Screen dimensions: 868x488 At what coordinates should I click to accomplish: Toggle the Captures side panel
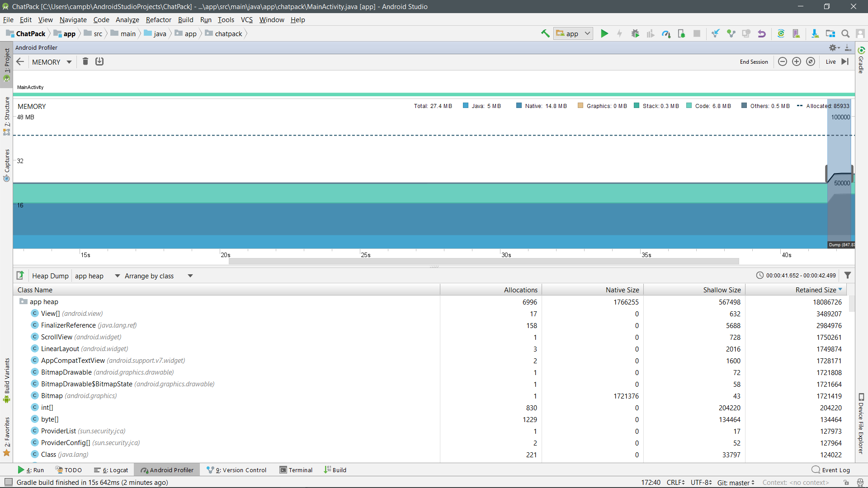(x=6, y=164)
